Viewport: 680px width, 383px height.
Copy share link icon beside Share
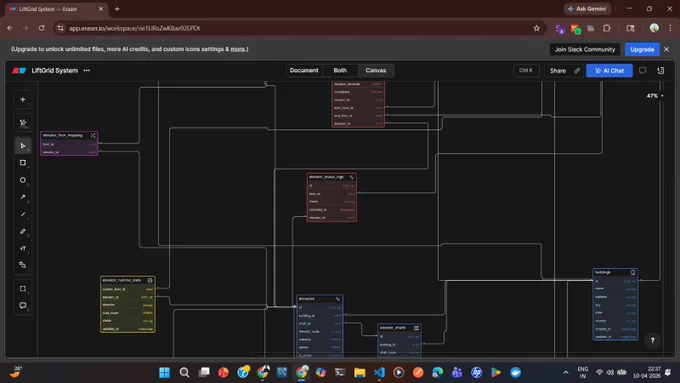pos(577,70)
